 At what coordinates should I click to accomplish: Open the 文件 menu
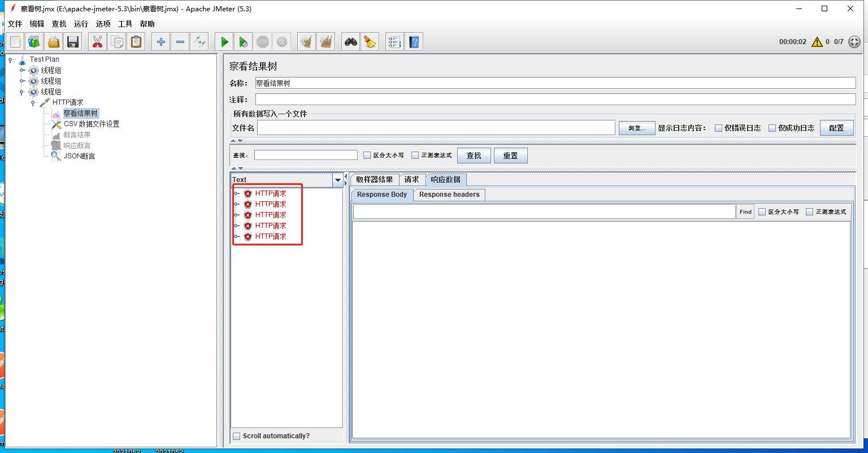click(15, 24)
